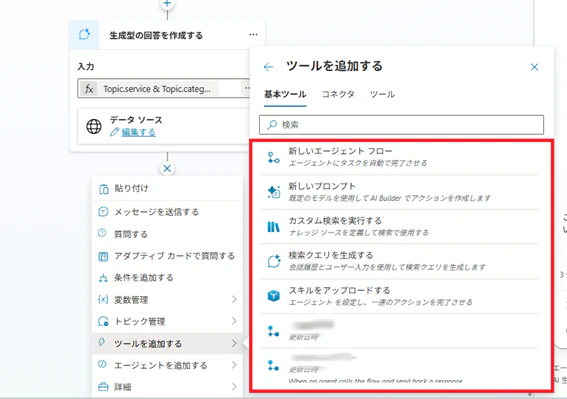The width and height of the screenshot is (567, 399).
Task: Select 新しいプロンプト item
Action: pos(398,192)
